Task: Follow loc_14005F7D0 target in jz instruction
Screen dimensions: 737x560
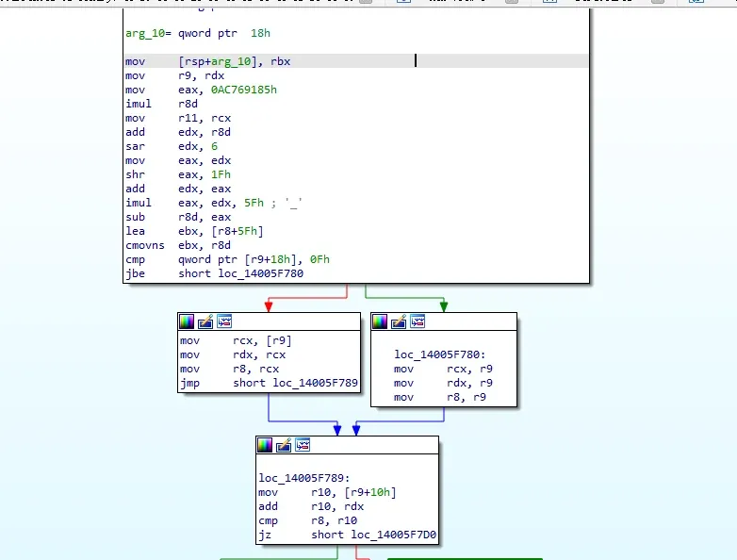Action: tap(393, 535)
